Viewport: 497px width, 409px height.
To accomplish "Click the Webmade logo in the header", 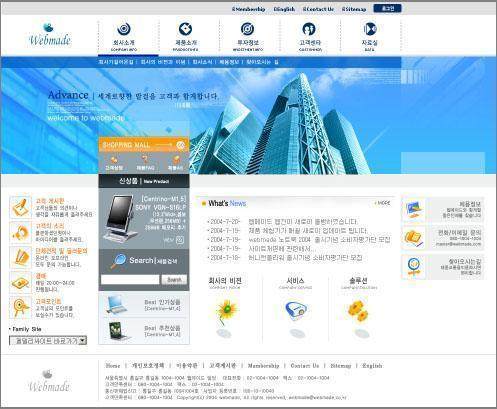I will pyautogui.click(x=50, y=34).
